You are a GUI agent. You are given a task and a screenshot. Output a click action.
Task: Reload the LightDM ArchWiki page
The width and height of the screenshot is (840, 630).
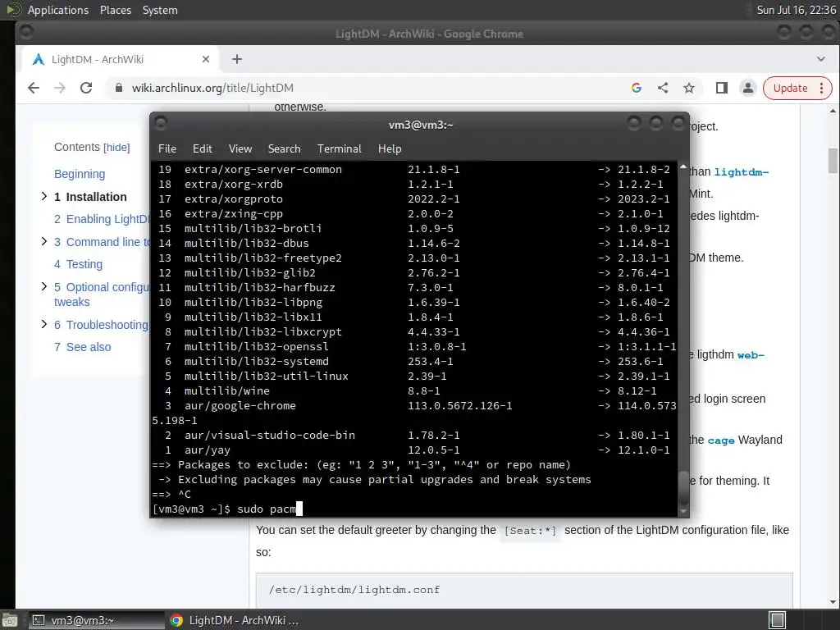(85, 88)
